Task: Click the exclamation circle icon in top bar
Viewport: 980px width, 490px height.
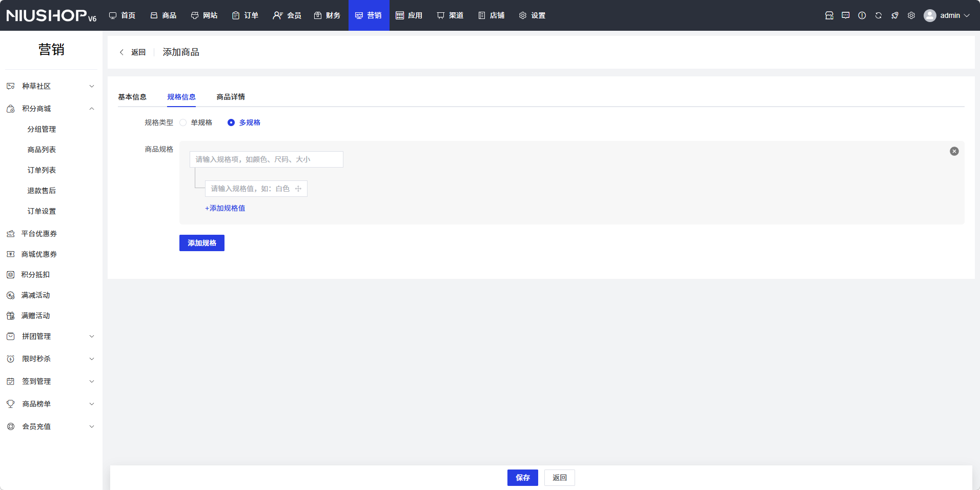Action: pos(862,15)
